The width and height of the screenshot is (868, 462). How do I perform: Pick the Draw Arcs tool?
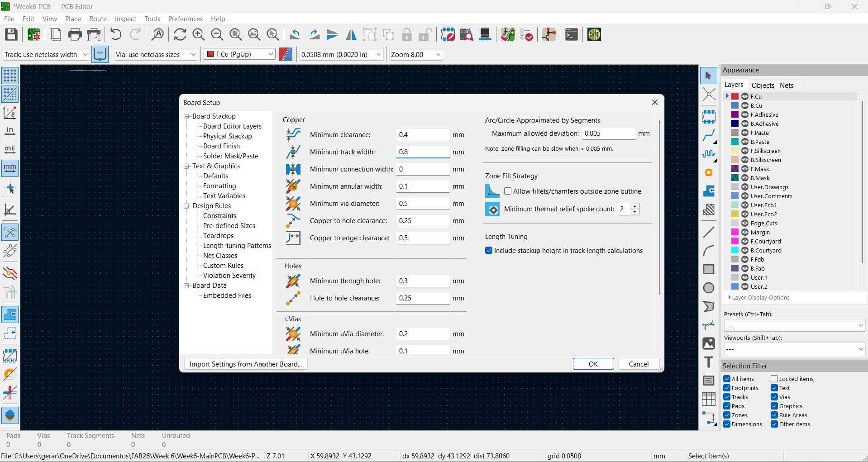click(708, 251)
